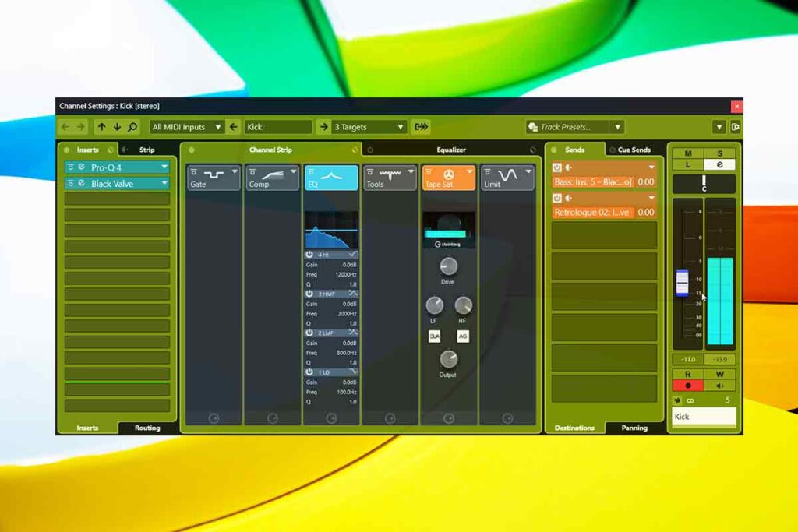Viewport: 798px width, 532px height.
Task: Go to previous channel with up arrow
Action: click(x=102, y=127)
